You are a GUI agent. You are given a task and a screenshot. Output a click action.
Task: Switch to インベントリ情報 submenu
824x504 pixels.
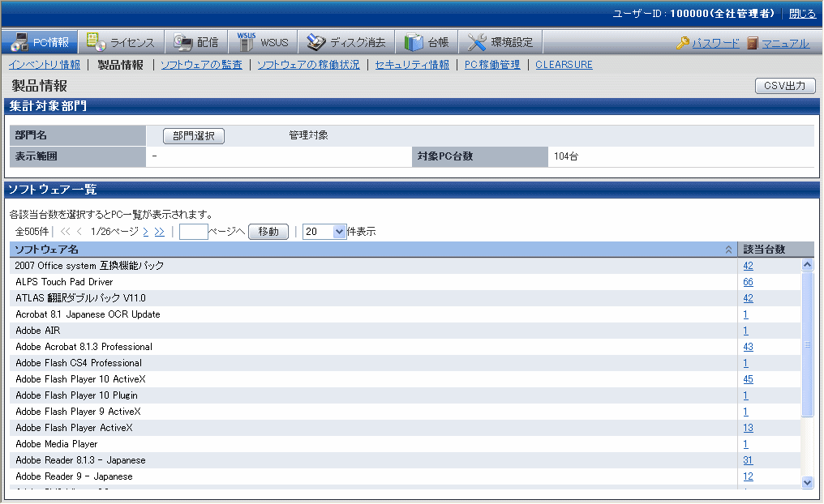(x=44, y=65)
